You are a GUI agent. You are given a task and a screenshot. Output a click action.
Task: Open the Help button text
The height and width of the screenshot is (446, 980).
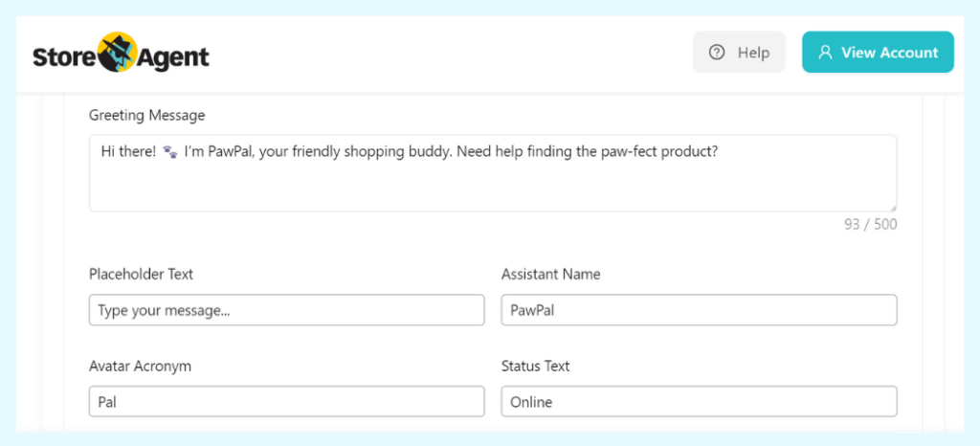pos(753,53)
